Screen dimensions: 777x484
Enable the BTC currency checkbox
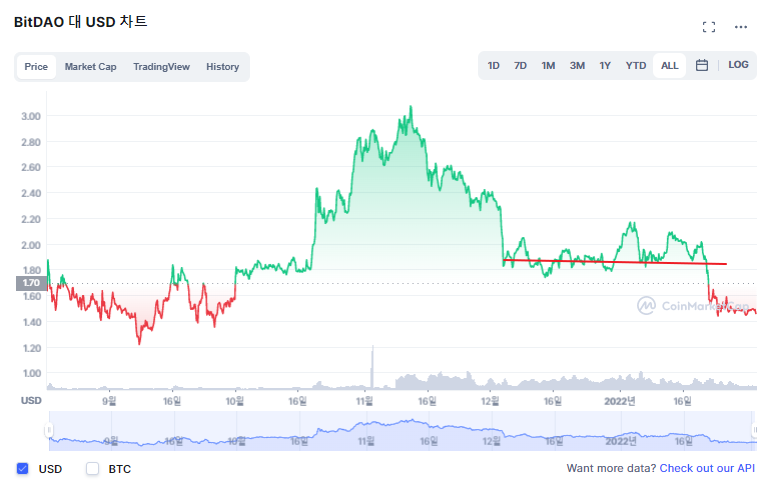pyautogui.click(x=92, y=468)
